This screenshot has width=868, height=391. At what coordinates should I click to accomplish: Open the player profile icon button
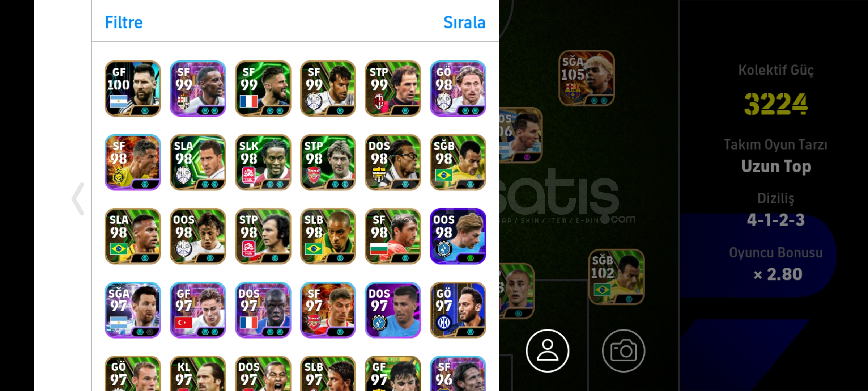point(547,350)
